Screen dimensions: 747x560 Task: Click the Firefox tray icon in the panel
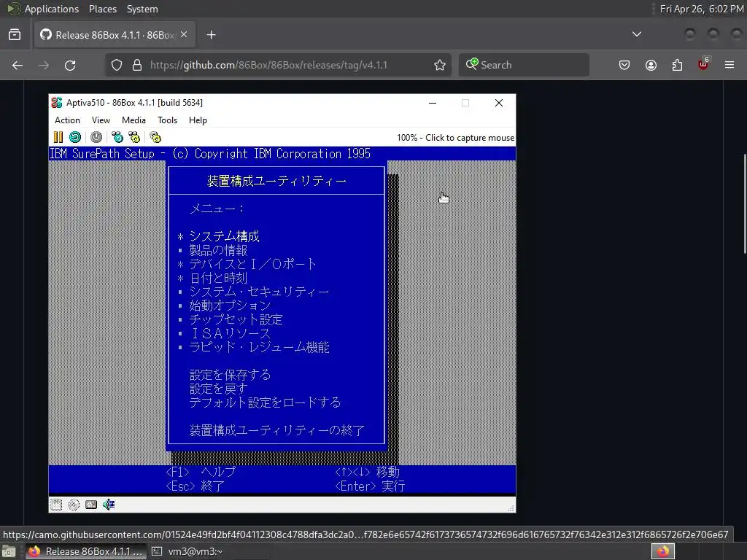pyautogui.click(x=663, y=551)
